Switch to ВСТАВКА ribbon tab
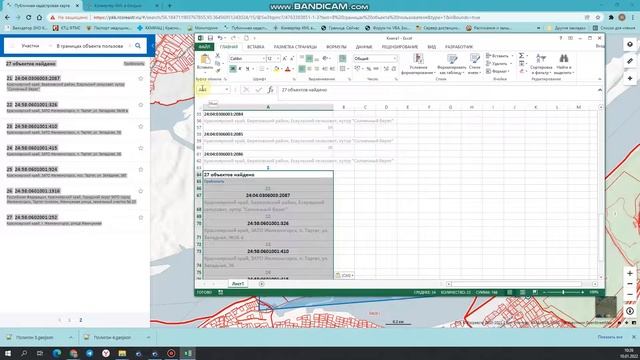This screenshot has height=360, width=640. [256, 47]
